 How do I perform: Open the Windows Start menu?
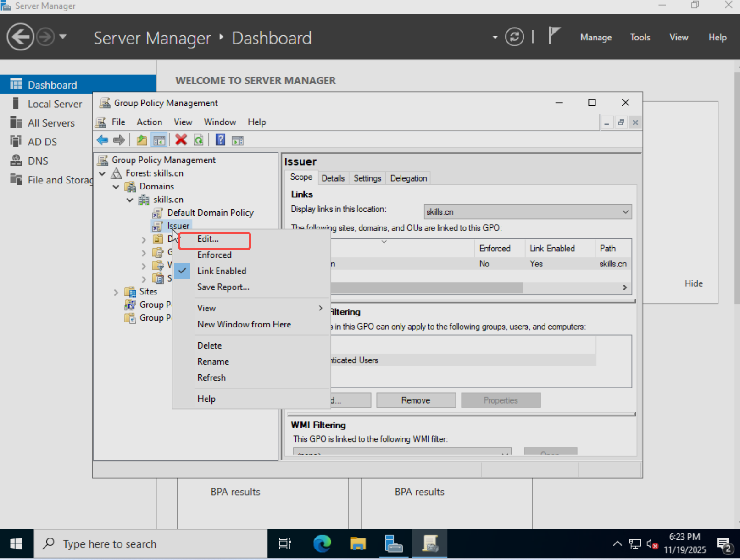click(17, 544)
